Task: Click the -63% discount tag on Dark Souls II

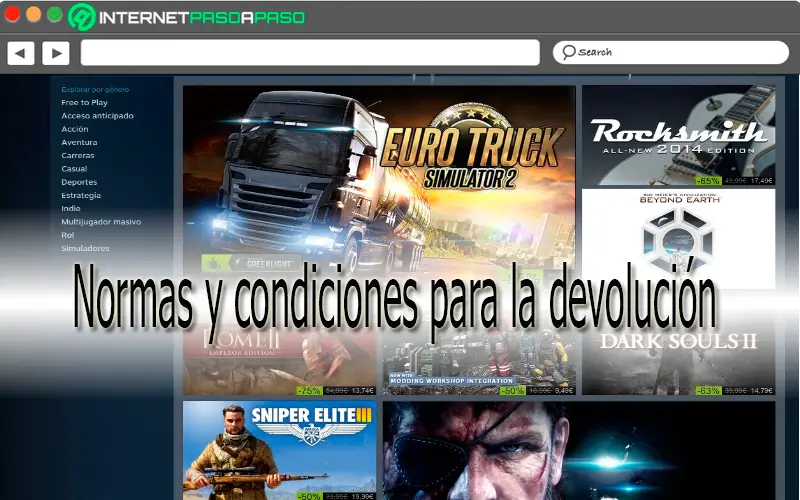Action: coord(708,390)
